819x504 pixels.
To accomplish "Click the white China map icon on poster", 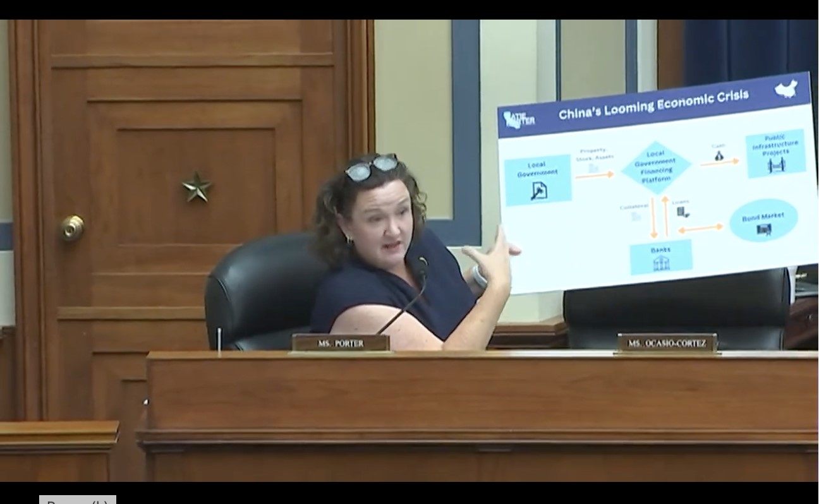I will tap(786, 88).
